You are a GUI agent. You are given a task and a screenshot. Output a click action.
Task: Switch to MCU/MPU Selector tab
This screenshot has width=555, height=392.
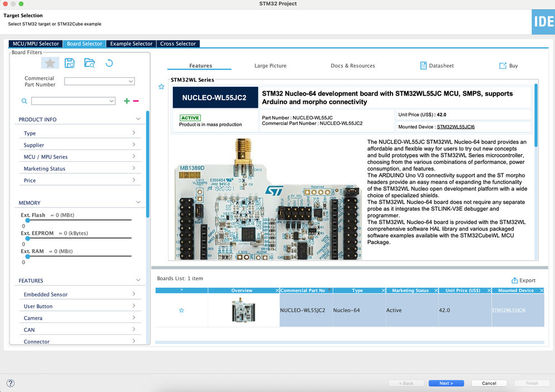[36, 43]
